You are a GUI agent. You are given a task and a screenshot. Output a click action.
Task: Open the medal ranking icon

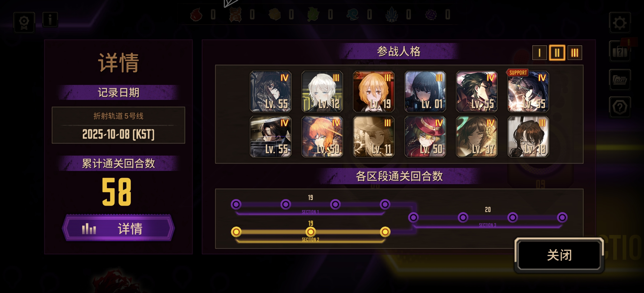tap(24, 23)
